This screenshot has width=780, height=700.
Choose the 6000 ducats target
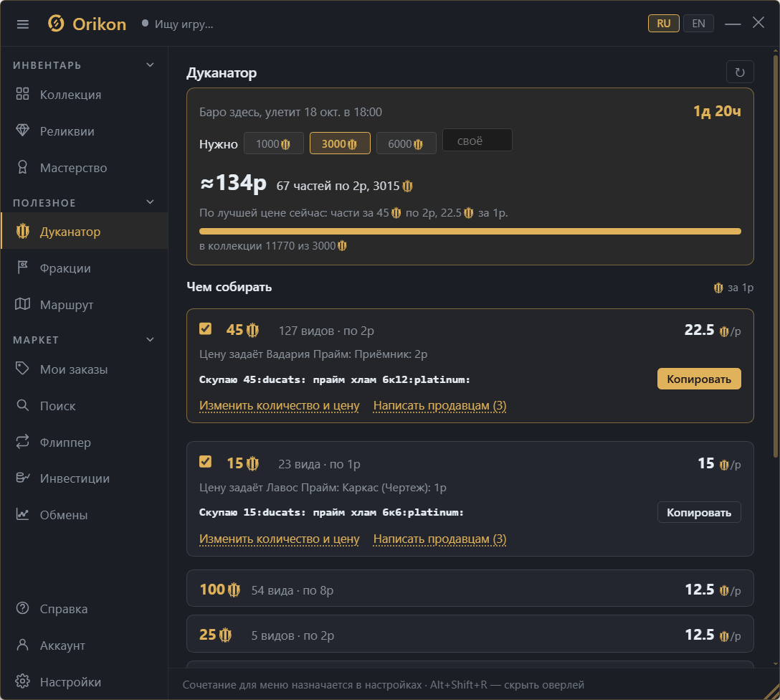pyautogui.click(x=406, y=143)
